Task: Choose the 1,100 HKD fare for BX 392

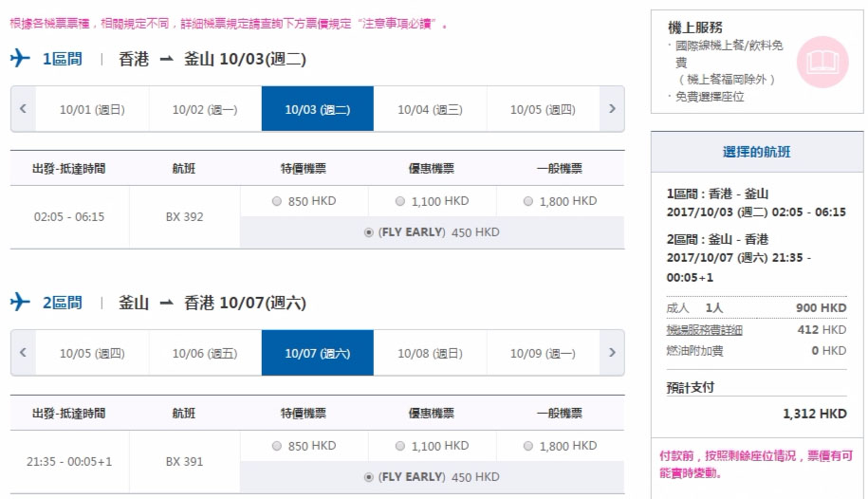Action: [399, 202]
